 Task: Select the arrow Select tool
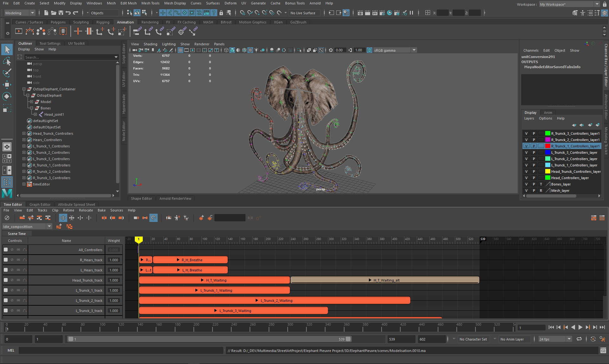coord(7,49)
